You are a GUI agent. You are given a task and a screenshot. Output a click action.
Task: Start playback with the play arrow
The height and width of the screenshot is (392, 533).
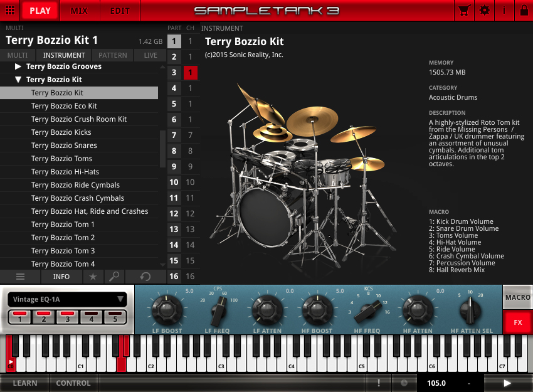click(x=507, y=383)
